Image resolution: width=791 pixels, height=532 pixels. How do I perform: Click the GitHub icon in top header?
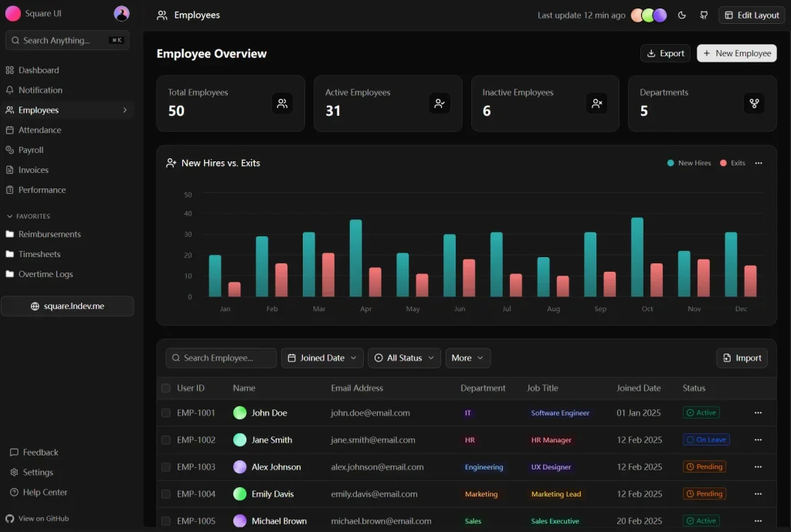[x=704, y=15]
